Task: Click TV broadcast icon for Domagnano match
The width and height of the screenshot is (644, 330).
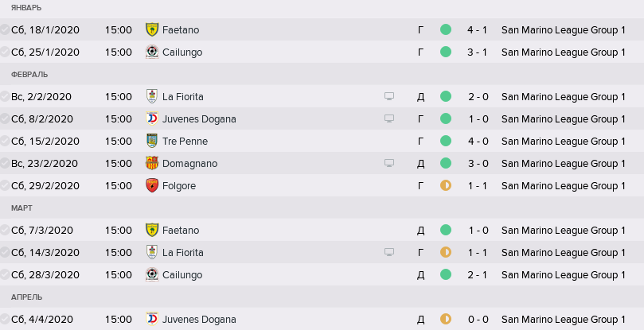Action: [389, 163]
